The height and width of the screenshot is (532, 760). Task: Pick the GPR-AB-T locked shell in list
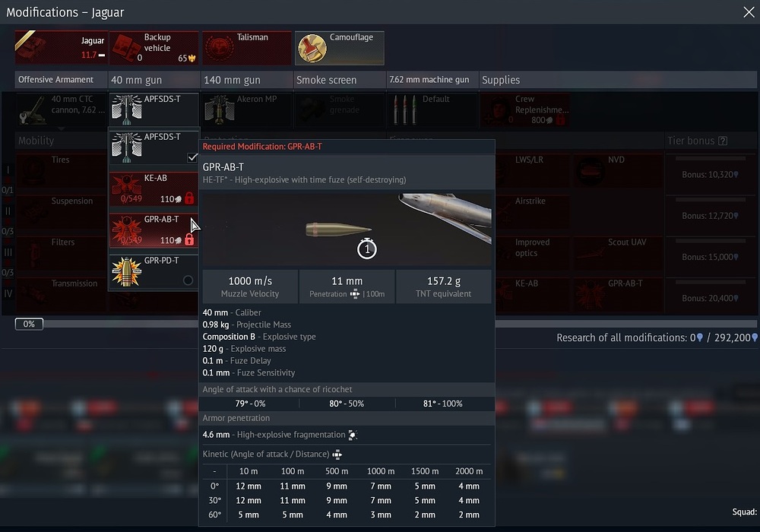point(154,230)
